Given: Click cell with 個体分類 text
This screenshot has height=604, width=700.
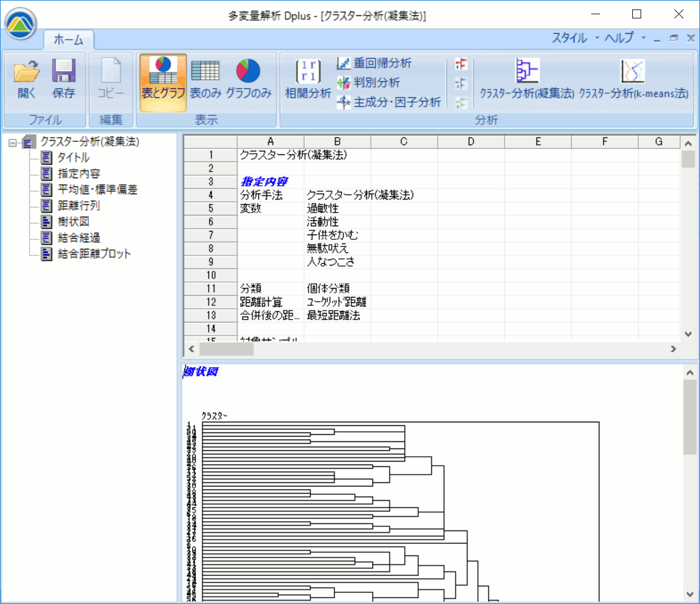Looking at the screenshot, I should coord(338,289).
